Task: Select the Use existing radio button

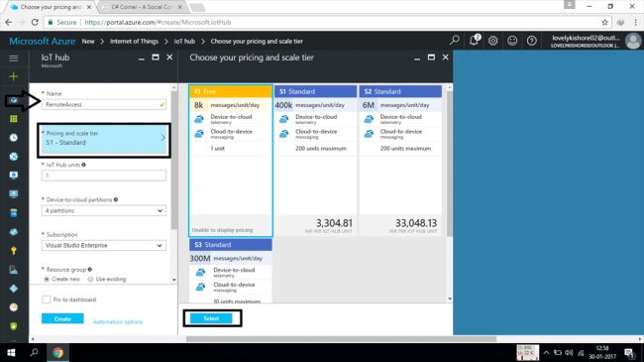Action: point(90,279)
